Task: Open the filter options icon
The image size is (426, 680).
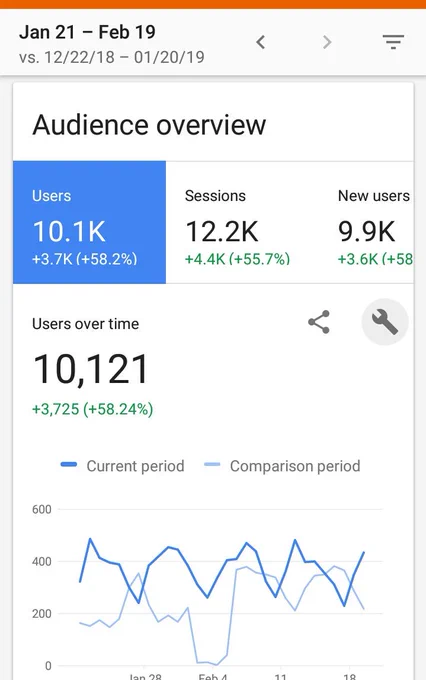Action: pyautogui.click(x=393, y=42)
